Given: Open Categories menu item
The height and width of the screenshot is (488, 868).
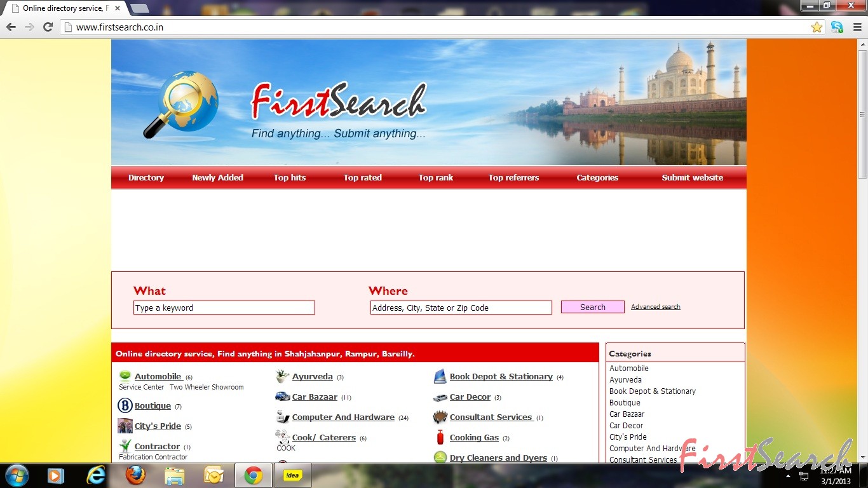Looking at the screenshot, I should pyautogui.click(x=597, y=177).
